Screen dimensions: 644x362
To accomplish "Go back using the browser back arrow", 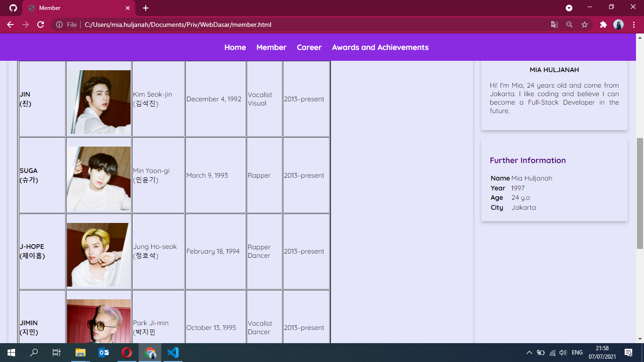I will click(10, 25).
